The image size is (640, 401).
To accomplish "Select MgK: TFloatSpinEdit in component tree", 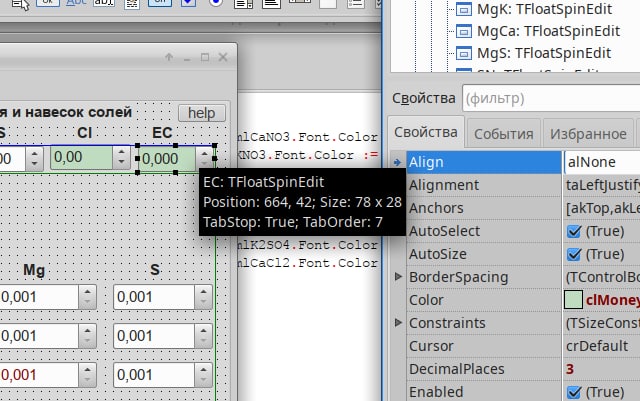I will click(x=544, y=9).
